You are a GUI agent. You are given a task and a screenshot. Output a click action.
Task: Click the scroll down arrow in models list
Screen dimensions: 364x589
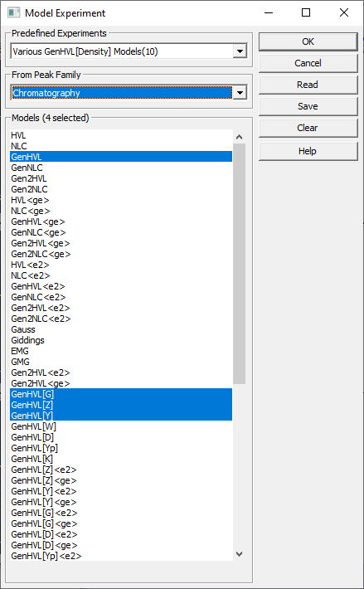(x=240, y=553)
